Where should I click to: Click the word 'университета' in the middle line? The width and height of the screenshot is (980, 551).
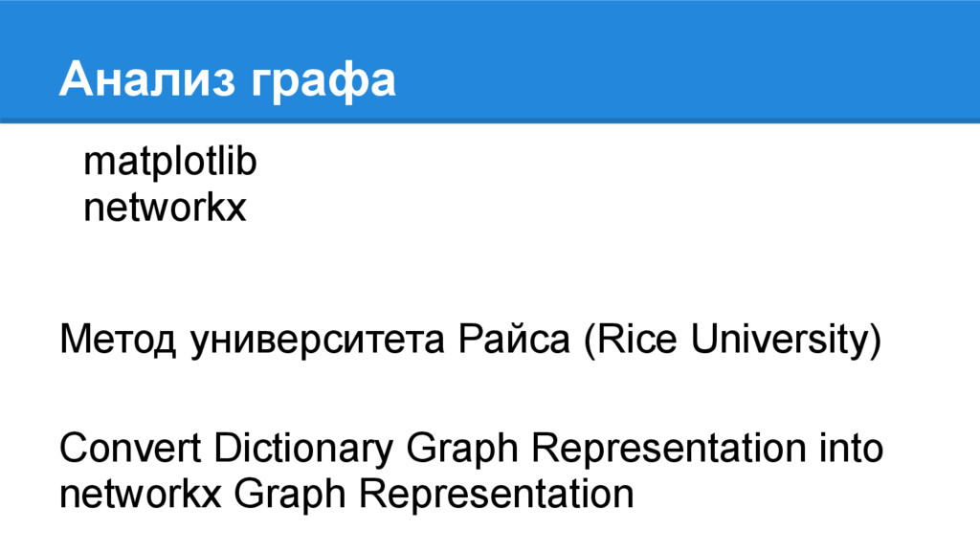pyautogui.click(x=317, y=342)
